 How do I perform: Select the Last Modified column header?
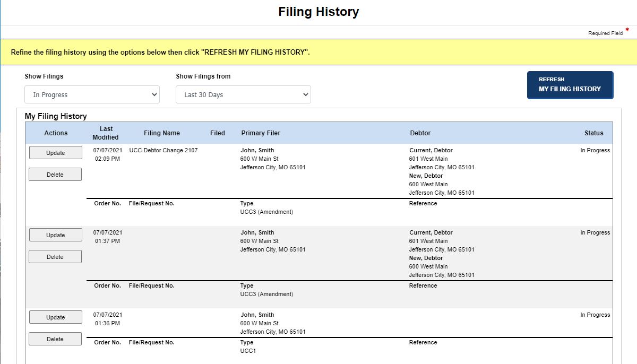(106, 133)
